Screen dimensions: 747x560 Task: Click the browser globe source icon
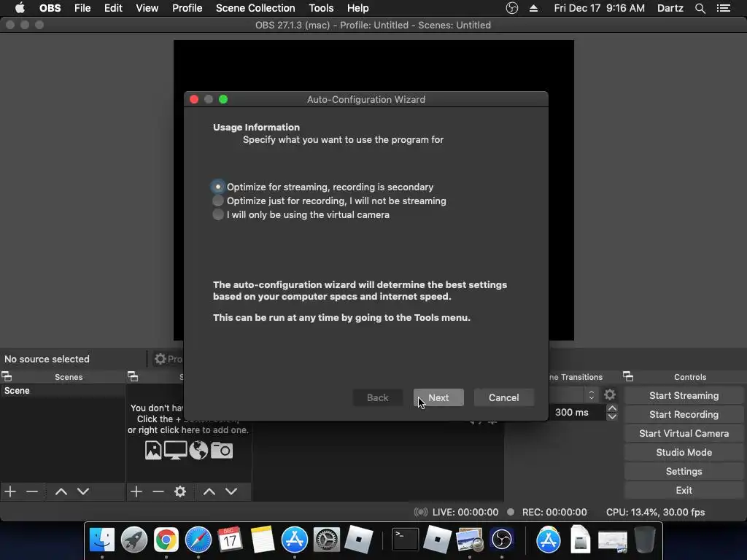tap(198, 450)
